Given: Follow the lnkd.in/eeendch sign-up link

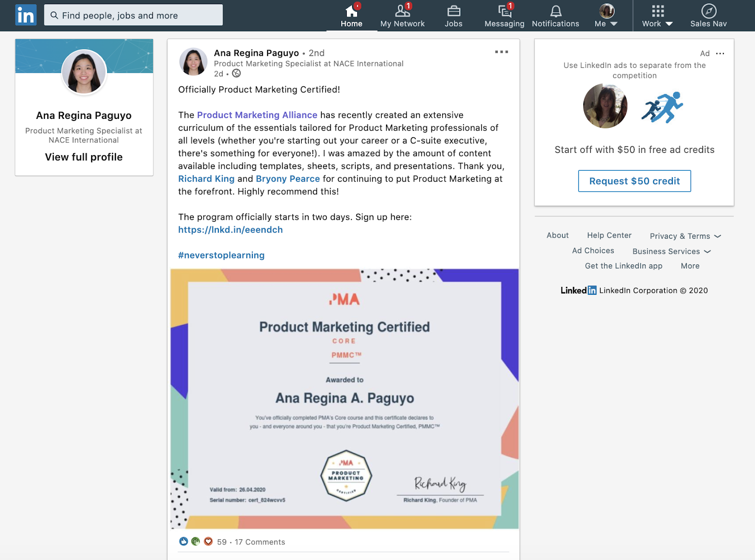Looking at the screenshot, I should (x=230, y=230).
